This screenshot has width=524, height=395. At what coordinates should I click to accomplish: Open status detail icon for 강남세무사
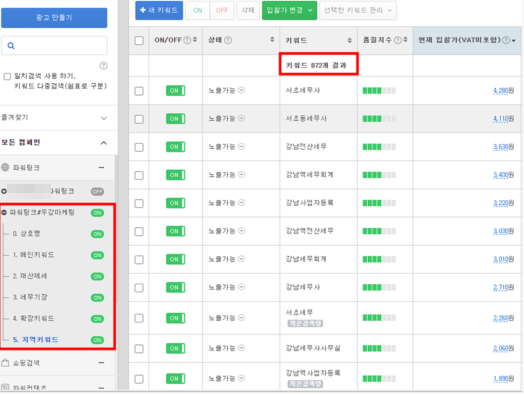[242, 287]
